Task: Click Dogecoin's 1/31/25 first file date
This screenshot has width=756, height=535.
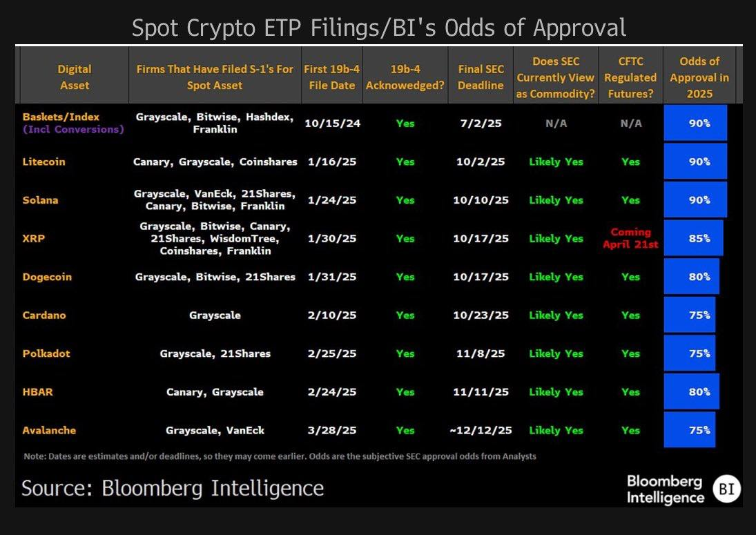Action: (330, 277)
